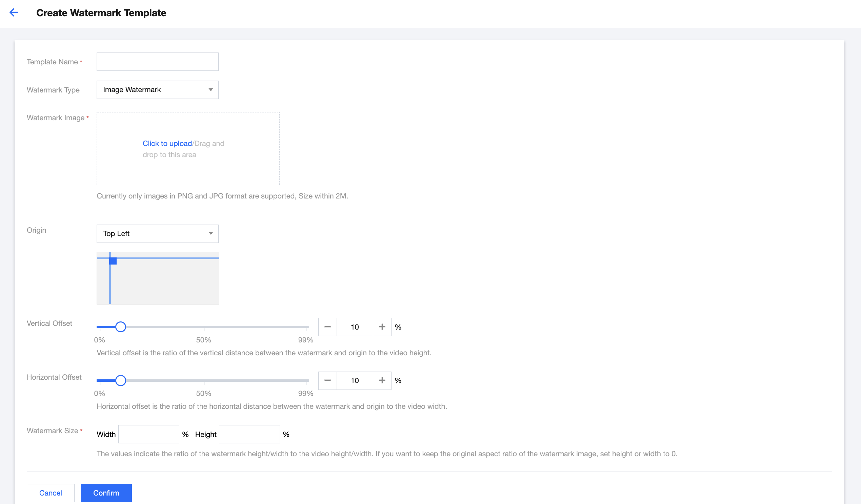Open the Watermark Type dropdown
Viewport: 861px width, 504px height.
[158, 90]
